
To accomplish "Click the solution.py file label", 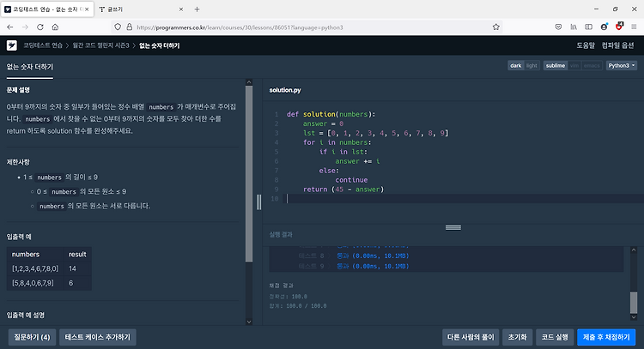I will tap(285, 90).
